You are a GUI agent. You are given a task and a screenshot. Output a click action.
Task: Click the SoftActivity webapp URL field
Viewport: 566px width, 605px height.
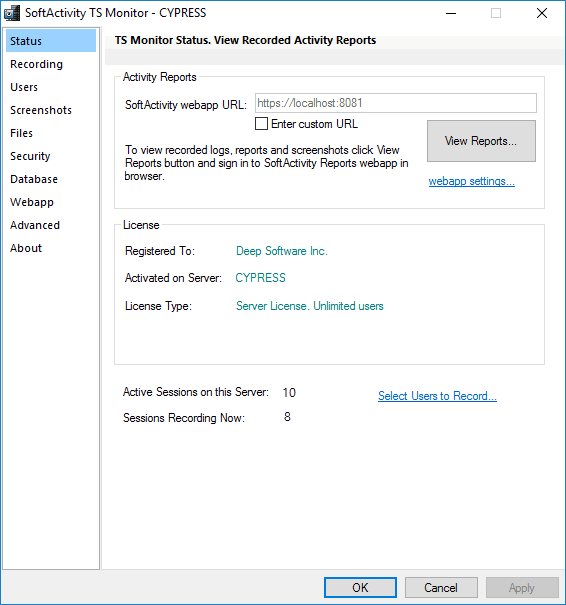pos(395,103)
